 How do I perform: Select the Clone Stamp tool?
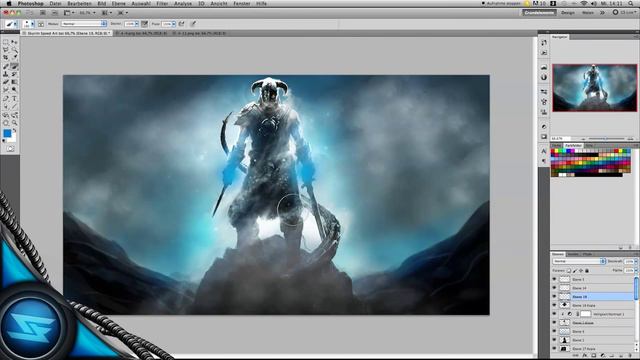point(6,74)
